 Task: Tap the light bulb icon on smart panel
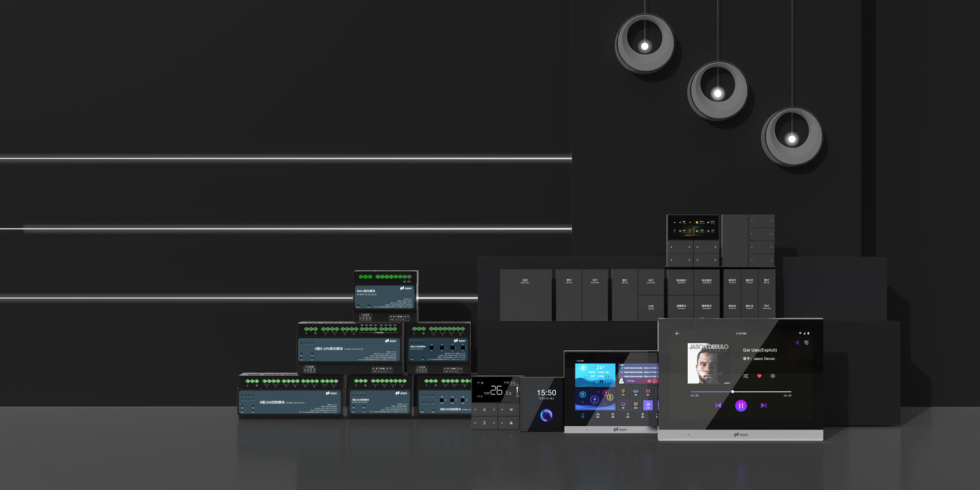click(x=623, y=391)
